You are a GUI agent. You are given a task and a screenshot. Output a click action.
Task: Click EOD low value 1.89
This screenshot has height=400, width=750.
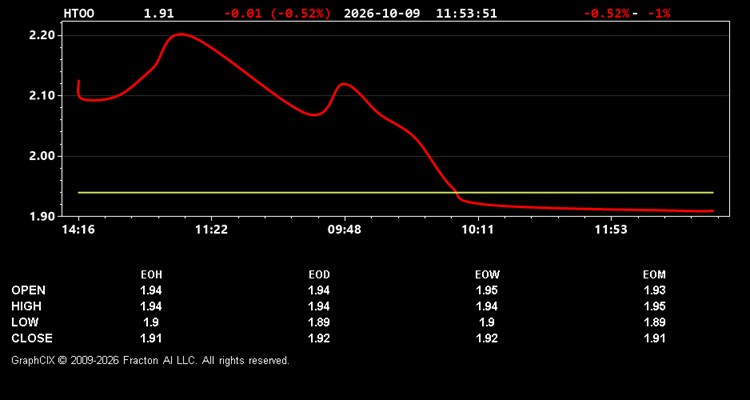(319, 322)
